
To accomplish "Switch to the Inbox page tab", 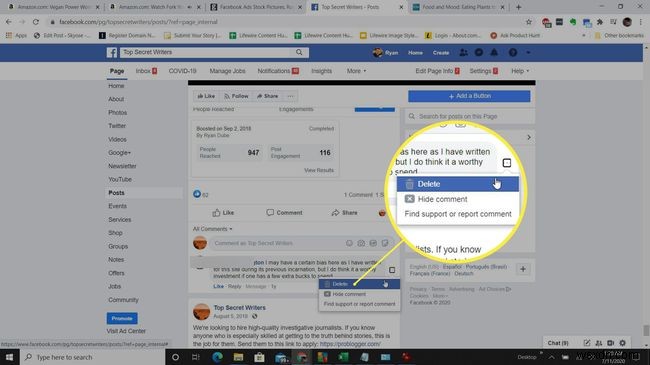I will (146, 71).
